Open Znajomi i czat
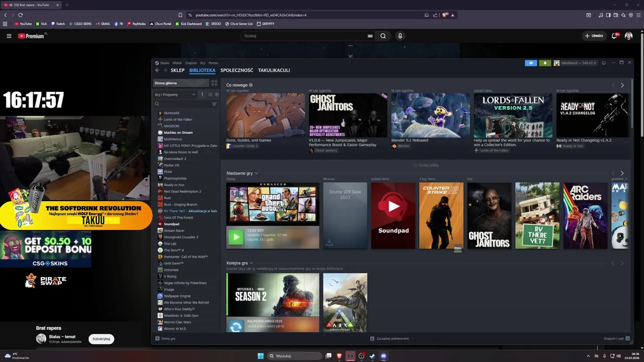 tap(616, 338)
